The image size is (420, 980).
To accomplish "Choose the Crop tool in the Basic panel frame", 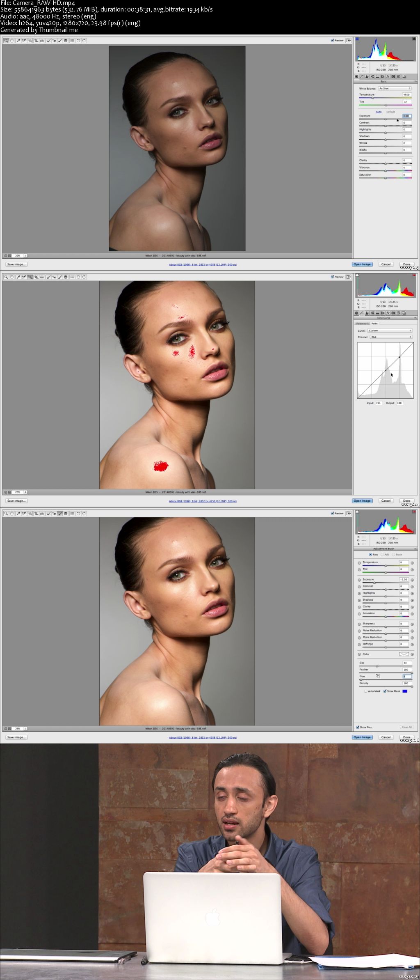I will 37,41.
